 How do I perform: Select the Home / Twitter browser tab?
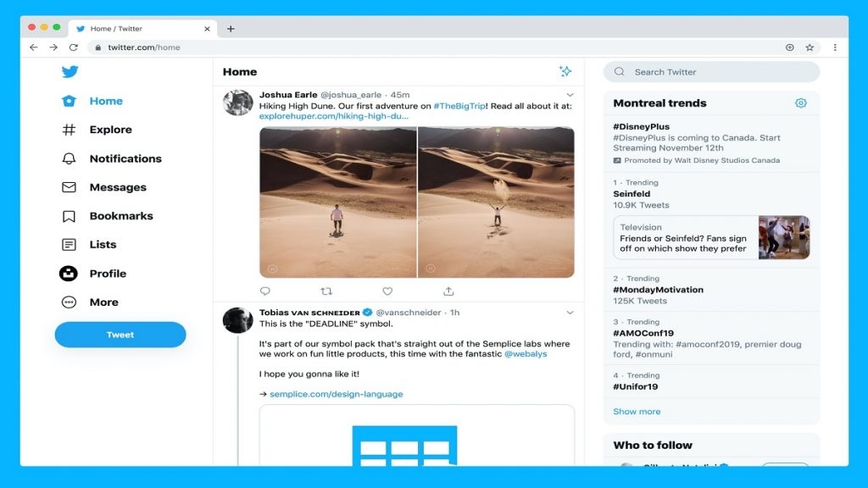pos(142,29)
